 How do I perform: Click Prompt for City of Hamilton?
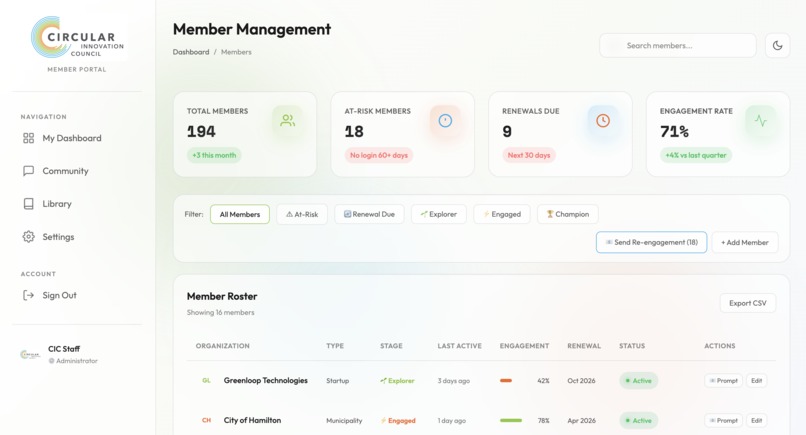(723, 420)
